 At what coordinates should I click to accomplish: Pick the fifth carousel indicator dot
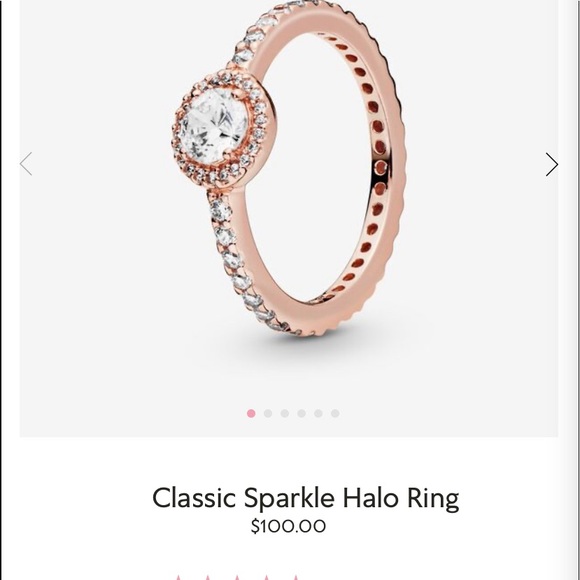click(318, 413)
